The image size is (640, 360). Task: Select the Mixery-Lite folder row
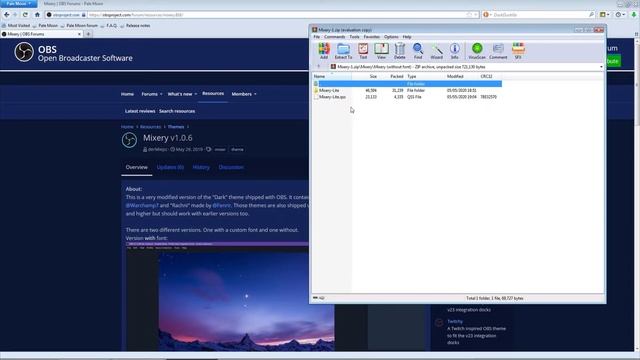point(407,90)
